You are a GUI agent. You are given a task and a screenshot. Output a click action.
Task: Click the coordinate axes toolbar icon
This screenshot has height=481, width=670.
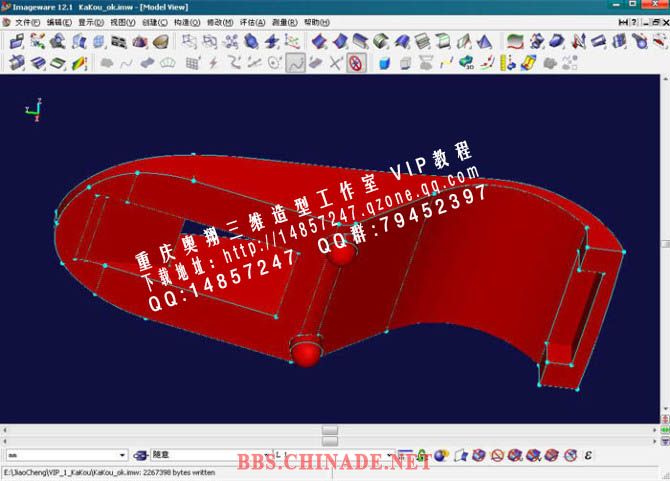[292, 41]
